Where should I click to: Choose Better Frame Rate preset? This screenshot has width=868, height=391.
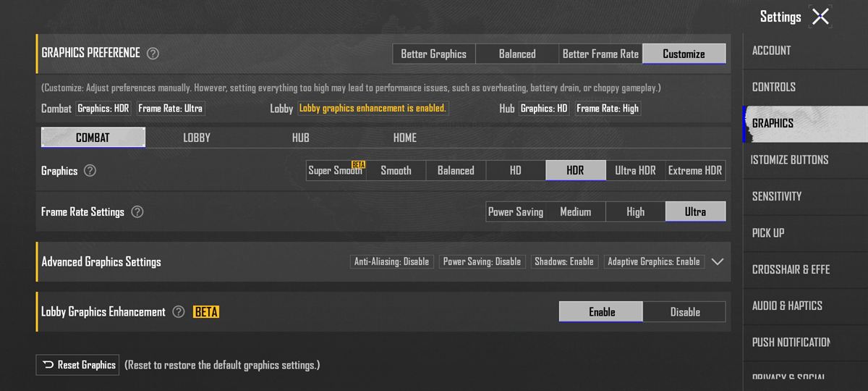(x=600, y=54)
